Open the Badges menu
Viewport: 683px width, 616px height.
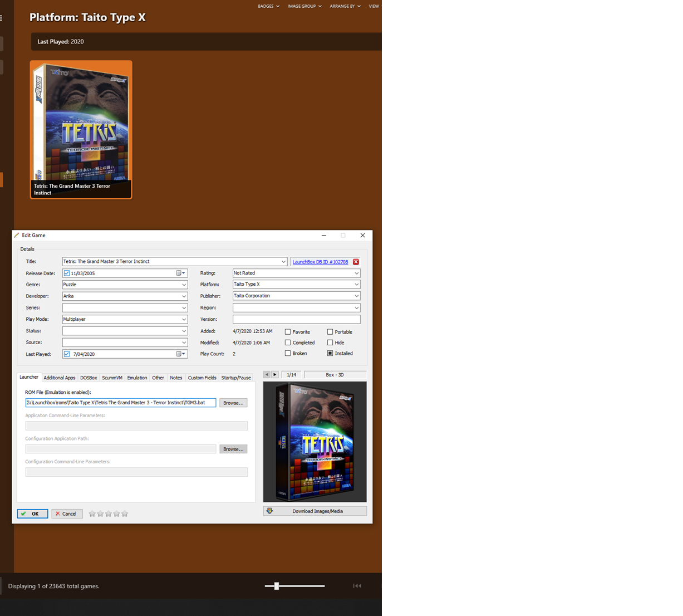coord(268,6)
